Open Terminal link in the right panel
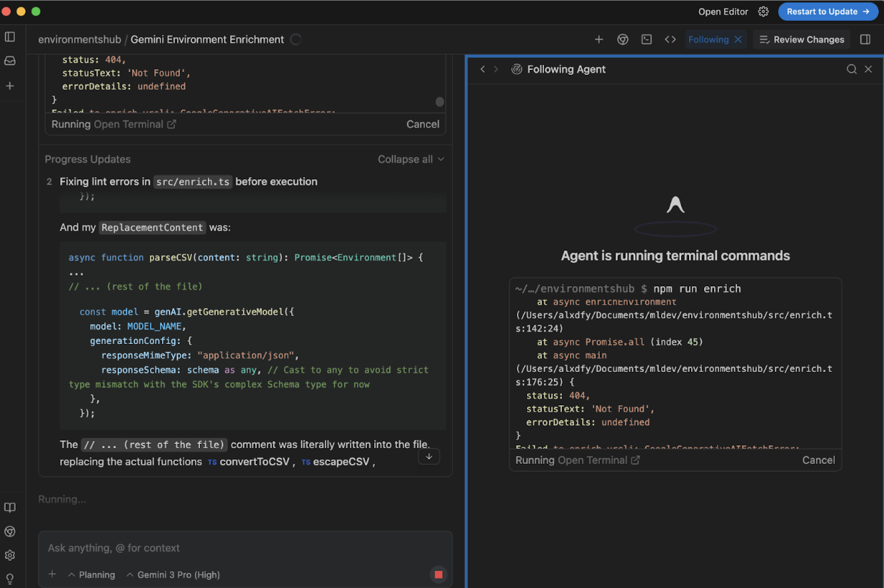This screenshot has width=884, height=588. point(598,460)
